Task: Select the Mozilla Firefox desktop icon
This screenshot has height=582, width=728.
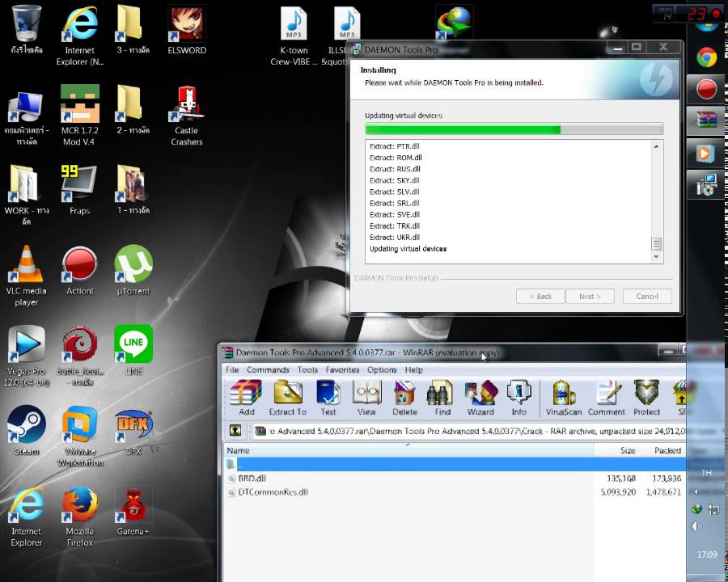Action: 79,517
